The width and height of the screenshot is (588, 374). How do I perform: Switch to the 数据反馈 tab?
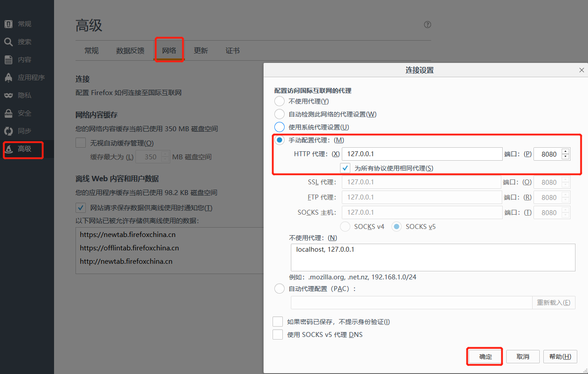(x=130, y=50)
